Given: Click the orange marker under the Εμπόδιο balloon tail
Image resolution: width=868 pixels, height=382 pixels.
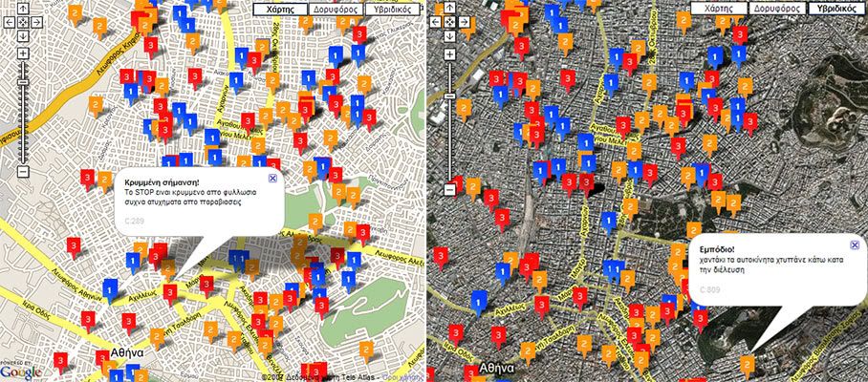Looking at the screenshot, I should pyautogui.click(x=748, y=366).
